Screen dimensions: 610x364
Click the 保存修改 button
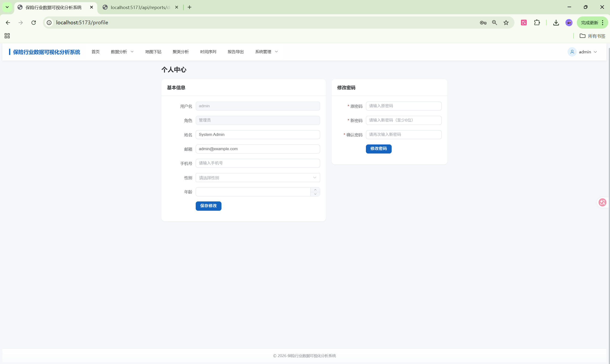pos(208,206)
